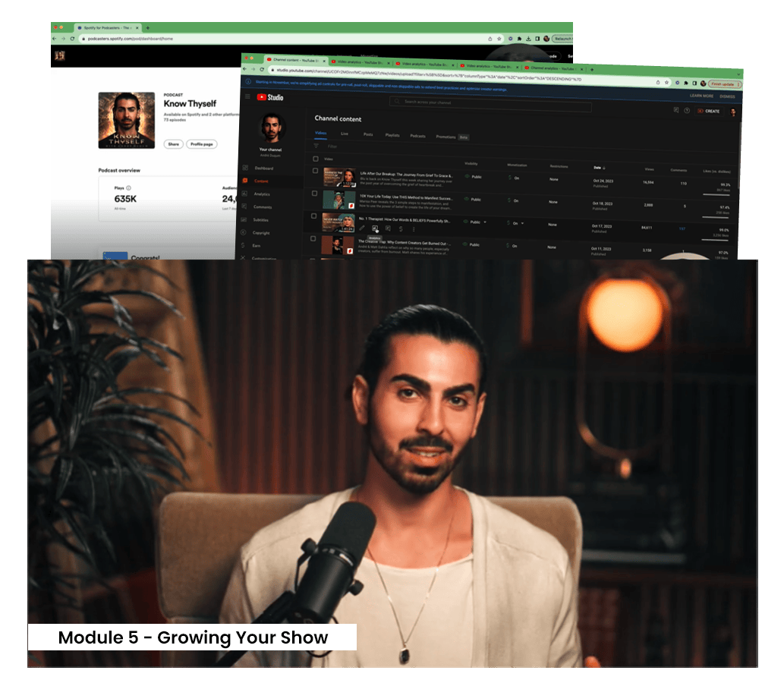Switch to the Playlists tab
784x683 pixels.
pos(392,135)
